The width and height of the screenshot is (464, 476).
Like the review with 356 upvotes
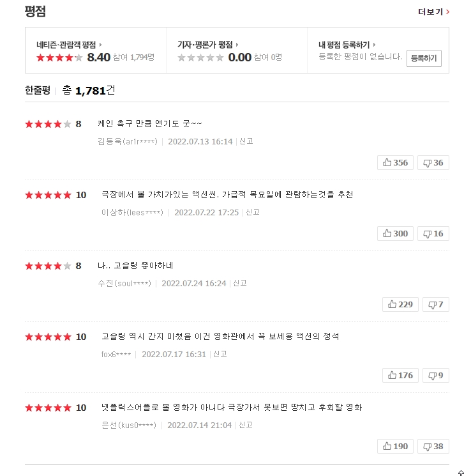pyautogui.click(x=395, y=163)
